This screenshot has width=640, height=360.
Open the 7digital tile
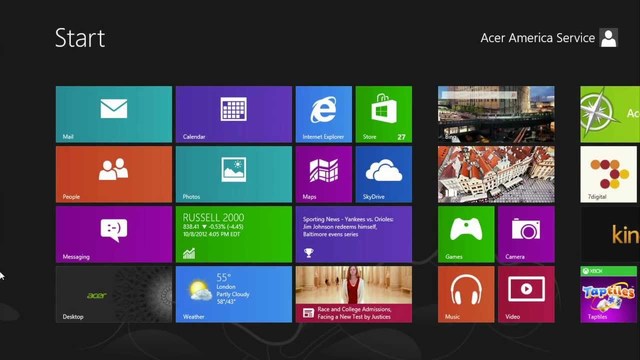click(609, 174)
